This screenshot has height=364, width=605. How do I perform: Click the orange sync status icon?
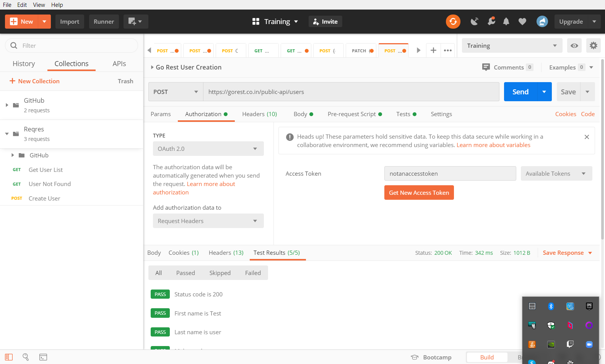pyautogui.click(x=453, y=21)
